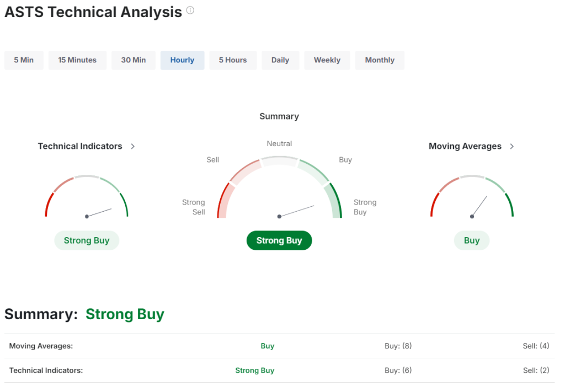Expand Technical Indicators via its chevron arrow

(x=133, y=146)
